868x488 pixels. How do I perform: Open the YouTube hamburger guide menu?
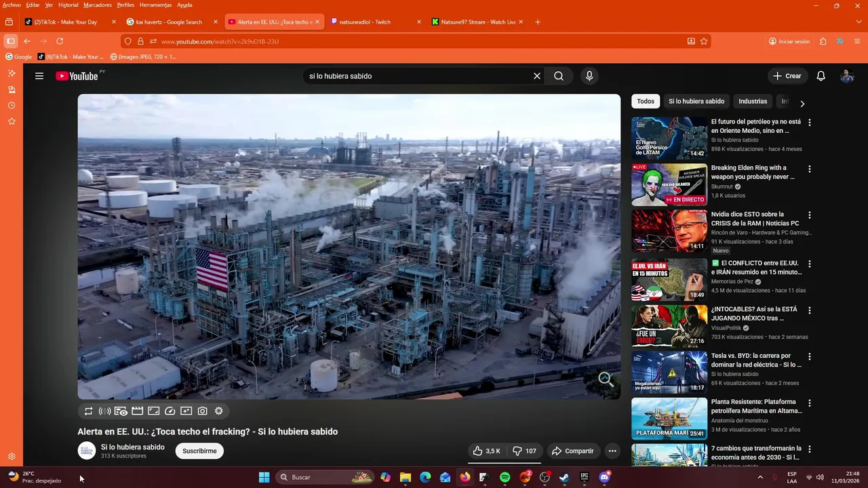tap(39, 76)
